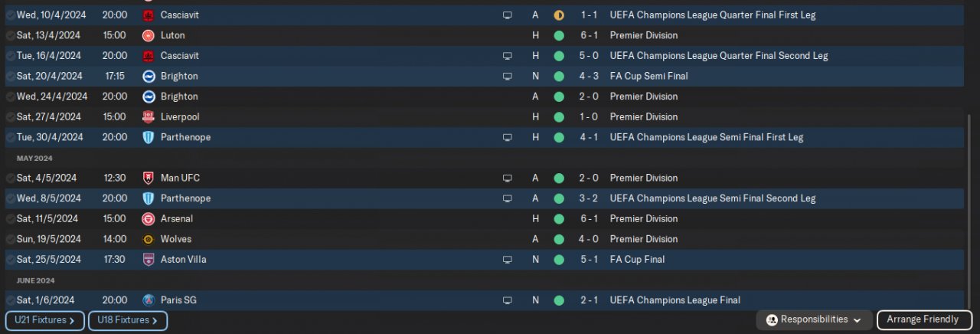Click the Paris SG club badge
Image resolution: width=980 pixels, height=334 pixels.
tap(149, 300)
